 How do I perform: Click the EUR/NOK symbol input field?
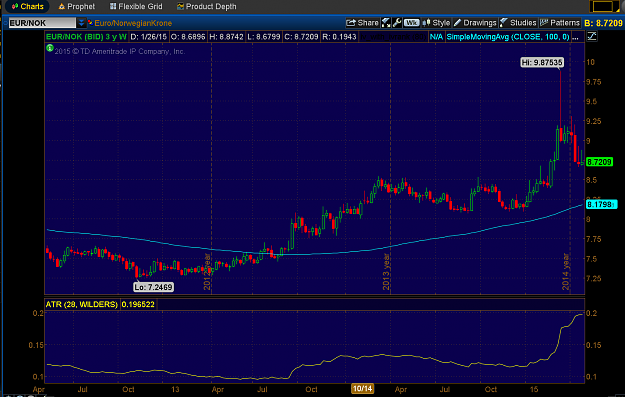tap(42, 23)
